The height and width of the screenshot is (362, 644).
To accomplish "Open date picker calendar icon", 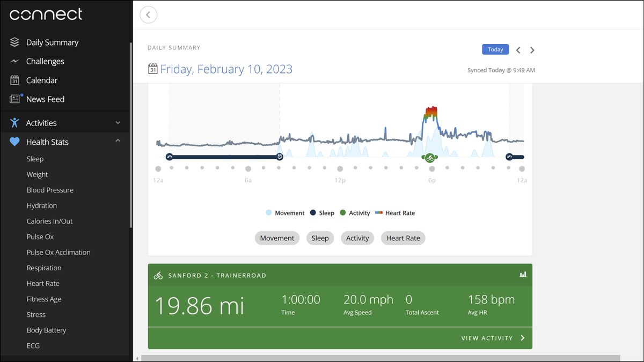I will click(x=152, y=69).
